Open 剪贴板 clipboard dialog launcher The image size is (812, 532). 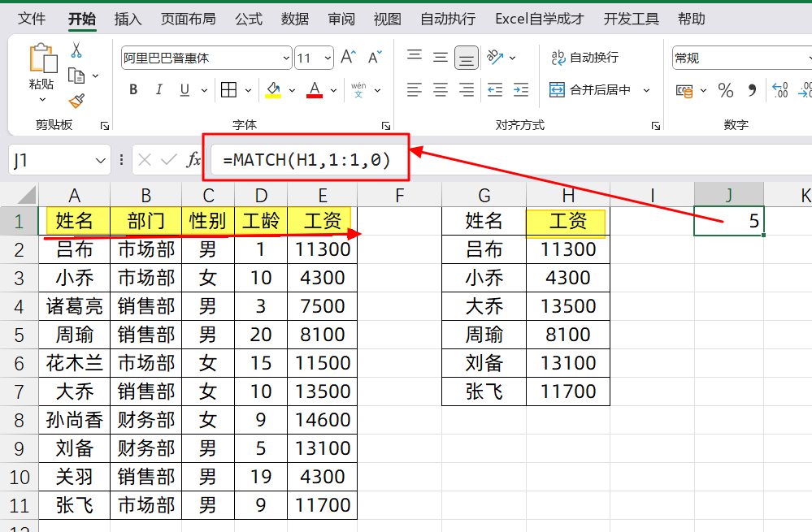click(105, 125)
